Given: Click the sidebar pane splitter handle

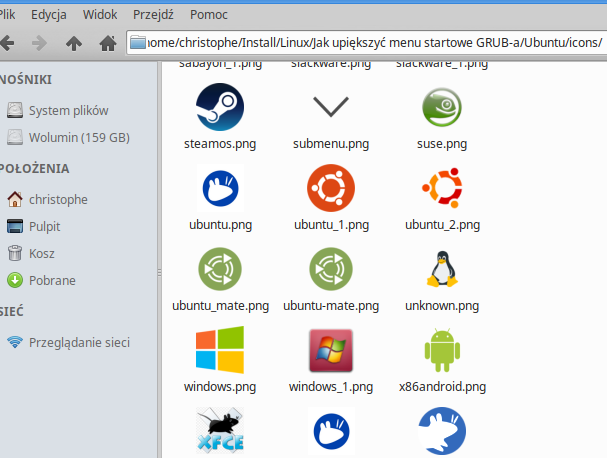Looking at the screenshot, I should pos(159,273).
